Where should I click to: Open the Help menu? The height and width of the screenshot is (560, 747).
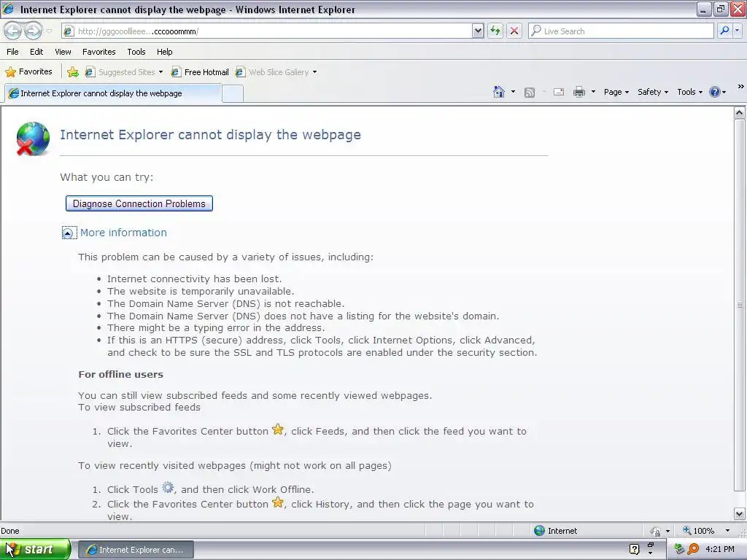pyautogui.click(x=164, y=52)
